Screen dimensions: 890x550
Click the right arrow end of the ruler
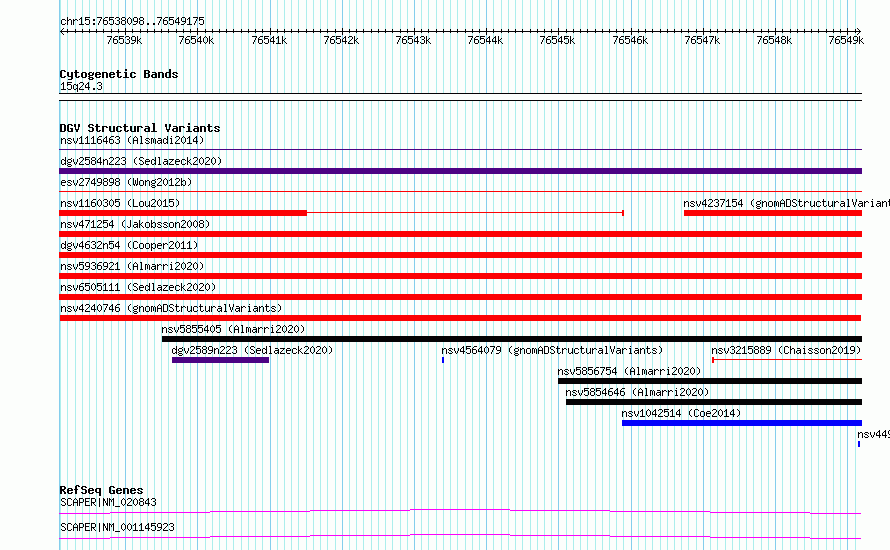coord(859,31)
